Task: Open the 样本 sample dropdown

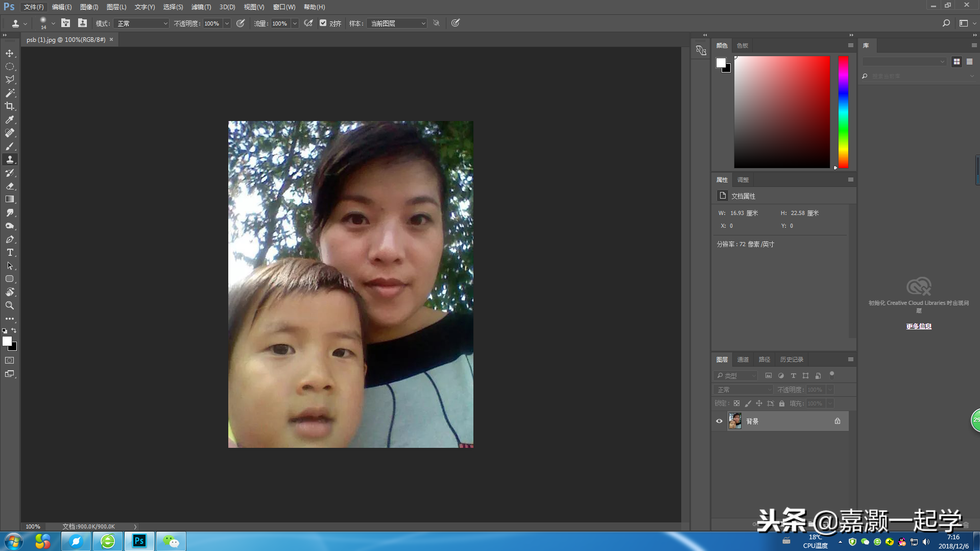Action: [x=397, y=23]
